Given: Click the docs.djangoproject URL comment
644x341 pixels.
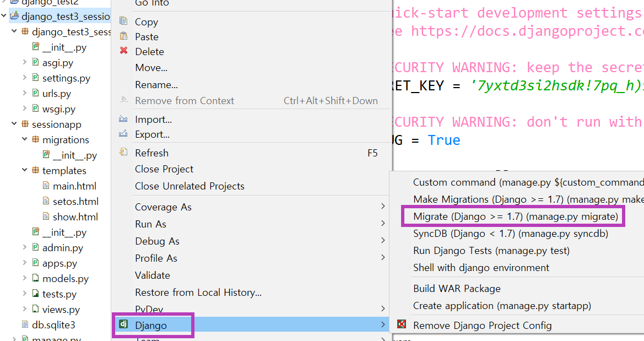Looking at the screenshot, I should pos(527,31).
